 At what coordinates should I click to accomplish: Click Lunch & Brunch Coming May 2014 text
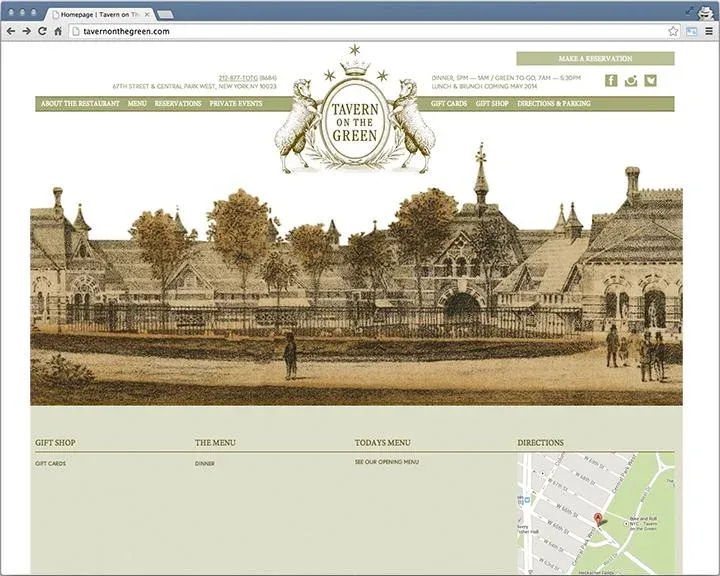pyautogui.click(x=484, y=86)
